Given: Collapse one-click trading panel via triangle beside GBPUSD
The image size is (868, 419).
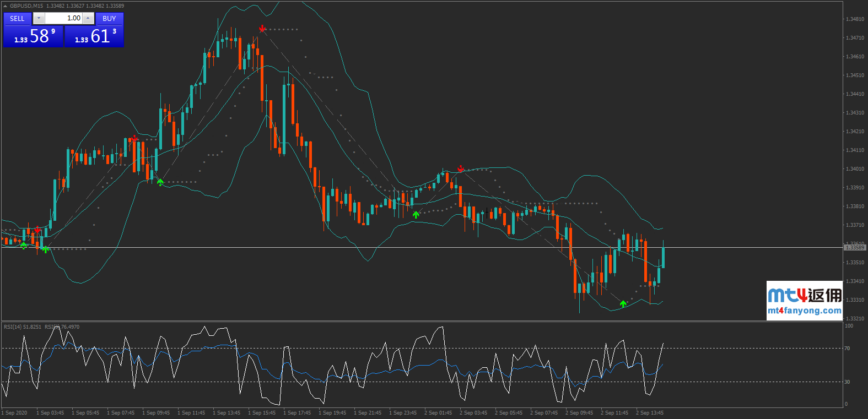Looking at the screenshot, I should [x=6, y=6].
